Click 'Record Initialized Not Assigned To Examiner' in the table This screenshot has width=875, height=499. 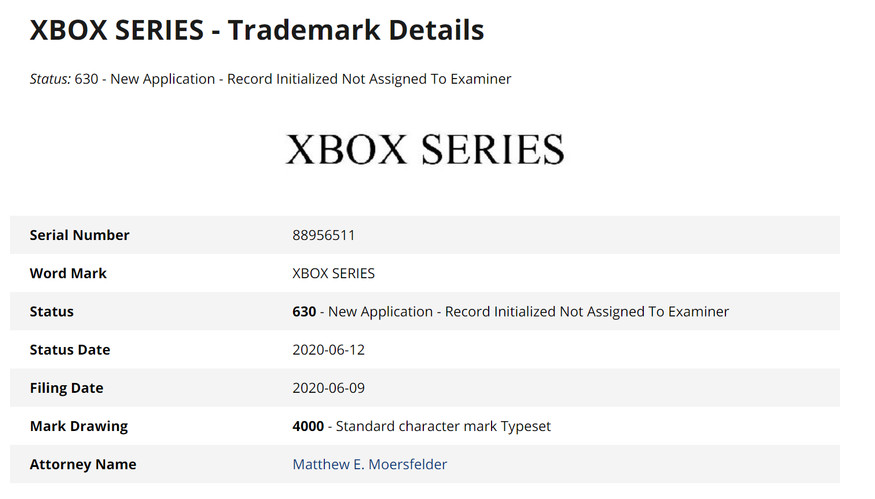[x=587, y=311]
